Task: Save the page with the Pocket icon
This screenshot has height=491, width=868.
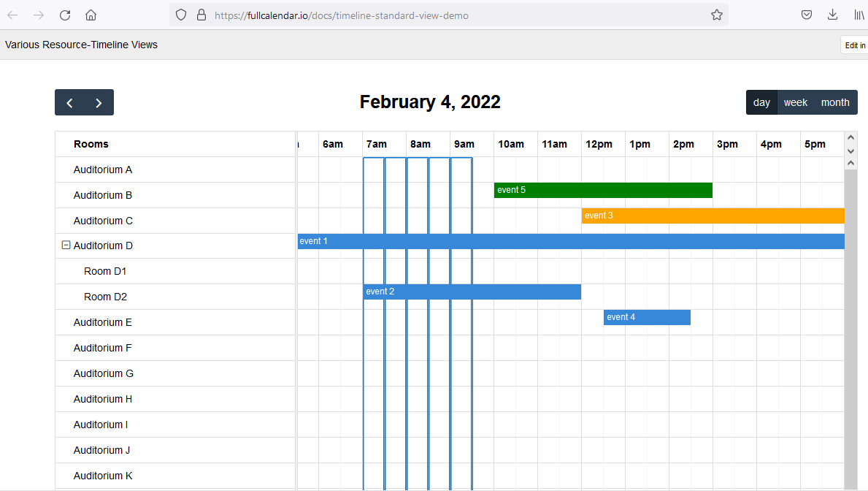Action: (806, 15)
